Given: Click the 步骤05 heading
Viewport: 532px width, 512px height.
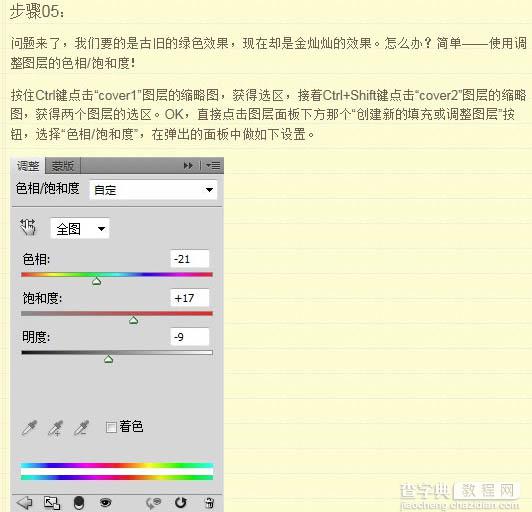Looking at the screenshot, I should [37, 11].
